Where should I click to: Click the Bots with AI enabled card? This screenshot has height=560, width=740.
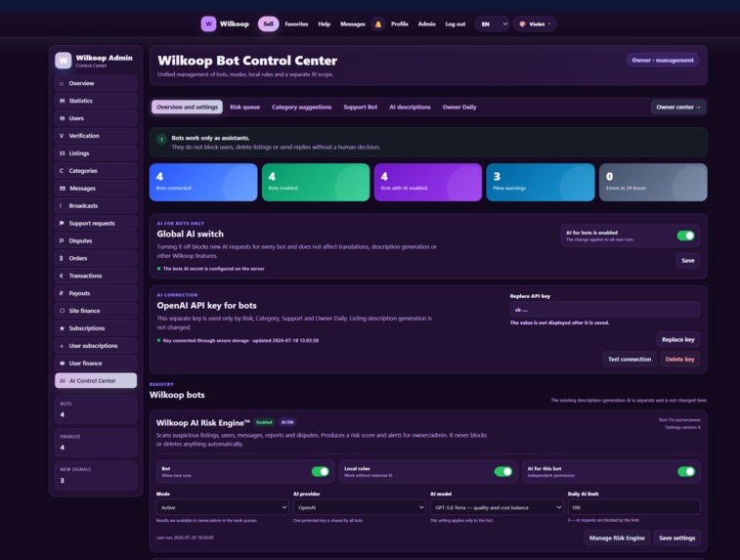pos(428,182)
